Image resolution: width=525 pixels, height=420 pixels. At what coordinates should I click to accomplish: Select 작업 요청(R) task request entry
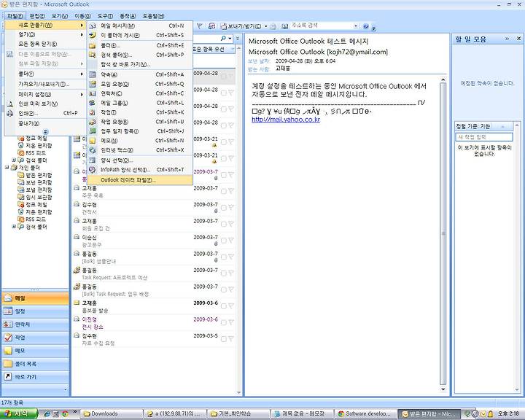click(x=140, y=122)
